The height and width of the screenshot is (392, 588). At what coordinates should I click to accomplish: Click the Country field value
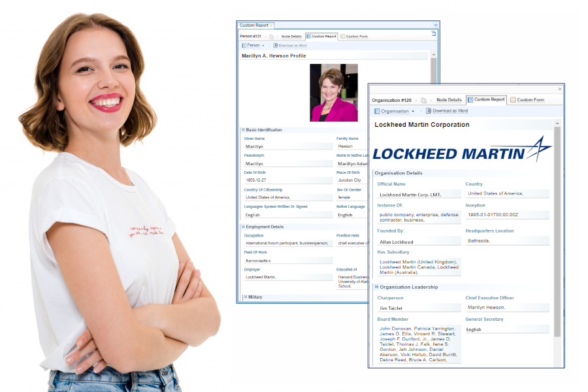coord(508,193)
